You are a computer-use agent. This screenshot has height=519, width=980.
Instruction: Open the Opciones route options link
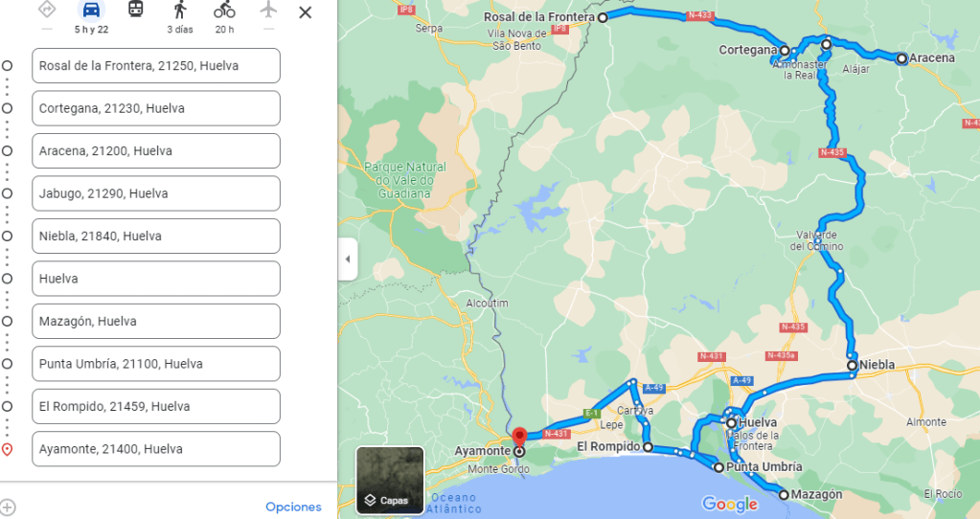click(x=293, y=508)
